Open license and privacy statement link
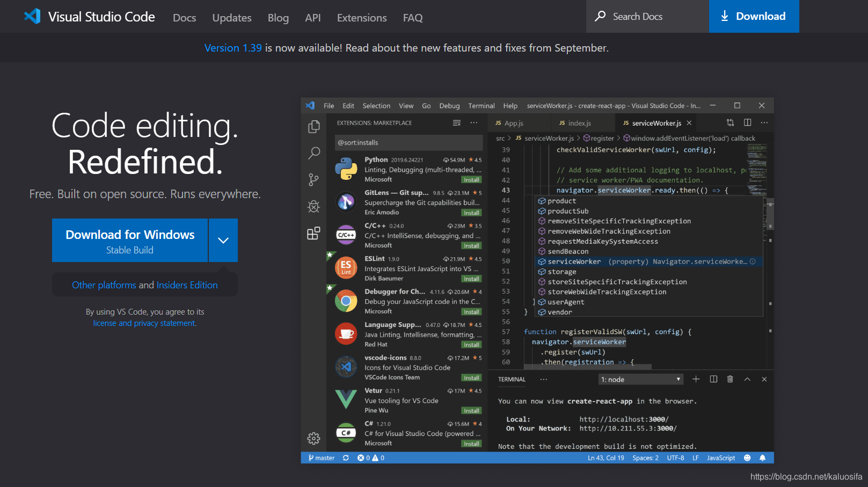This screenshot has height=487, width=868. pyautogui.click(x=145, y=323)
